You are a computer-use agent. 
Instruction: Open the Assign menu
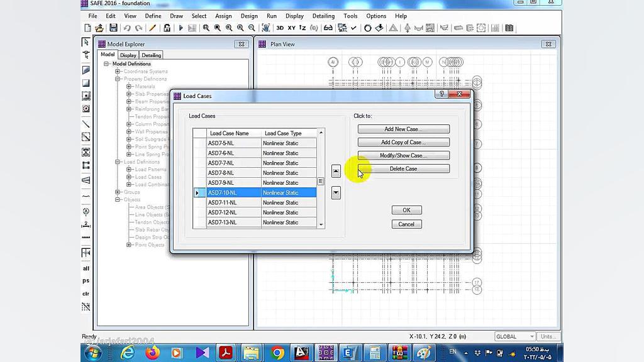click(x=223, y=16)
